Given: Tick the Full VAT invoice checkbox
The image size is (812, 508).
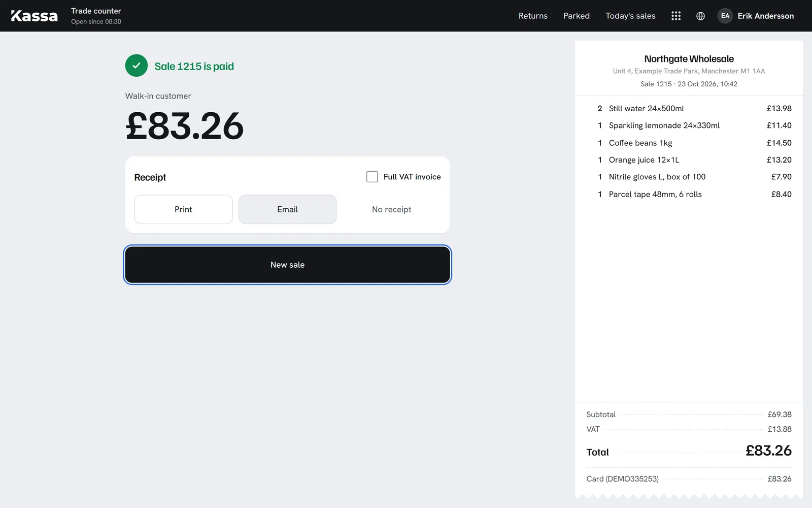Looking at the screenshot, I should tap(372, 177).
